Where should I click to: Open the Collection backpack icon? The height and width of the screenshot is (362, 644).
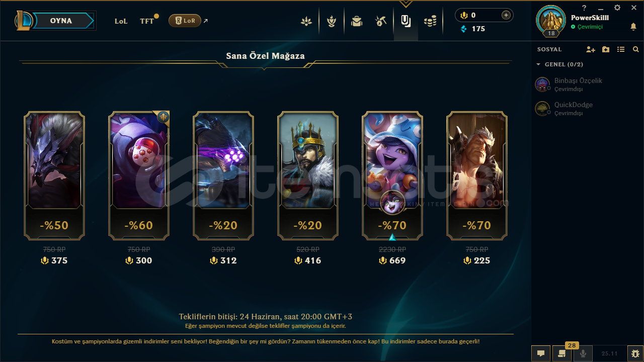[x=357, y=21]
